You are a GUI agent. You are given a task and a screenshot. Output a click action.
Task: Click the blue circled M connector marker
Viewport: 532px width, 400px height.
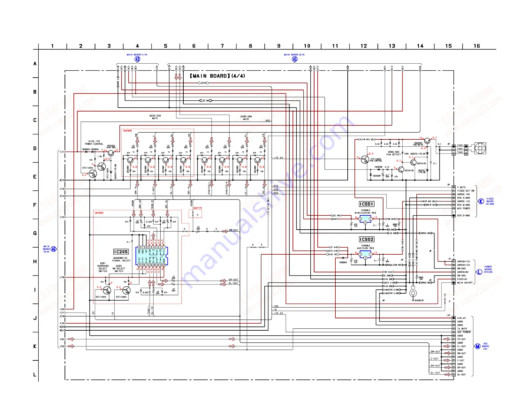pyautogui.click(x=478, y=346)
